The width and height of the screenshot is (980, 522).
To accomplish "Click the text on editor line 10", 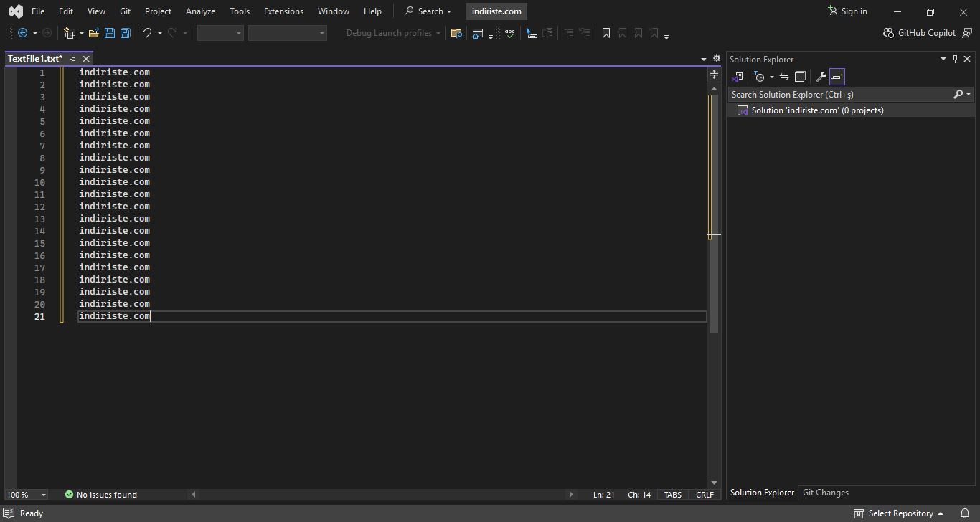I will [x=114, y=182].
